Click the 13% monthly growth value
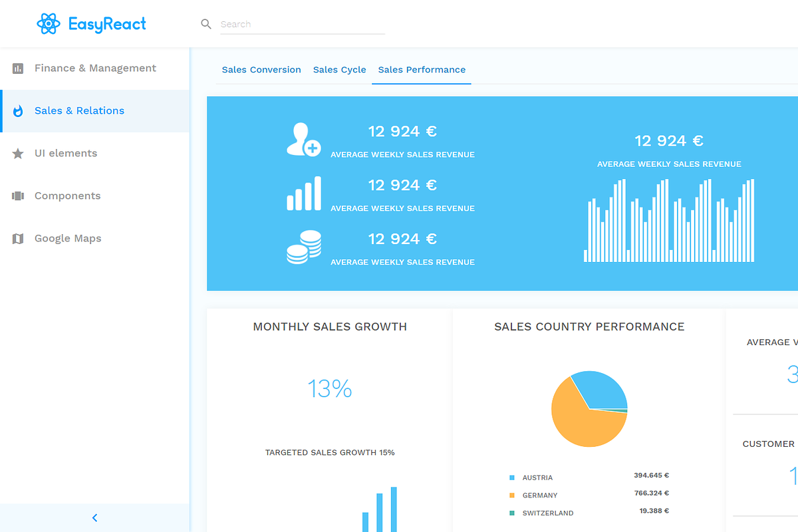 click(330, 388)
